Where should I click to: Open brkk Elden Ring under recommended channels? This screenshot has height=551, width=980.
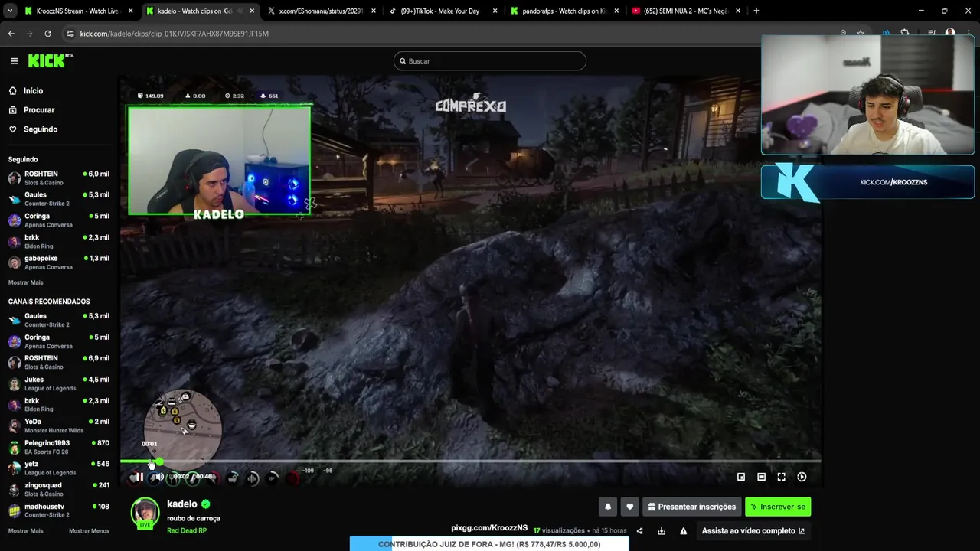59,405
